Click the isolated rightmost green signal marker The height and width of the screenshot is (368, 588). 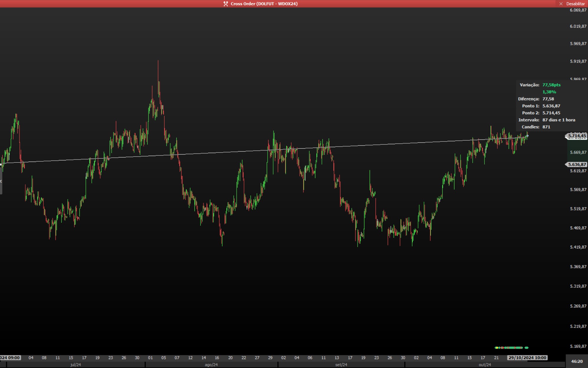pos(527,348)
